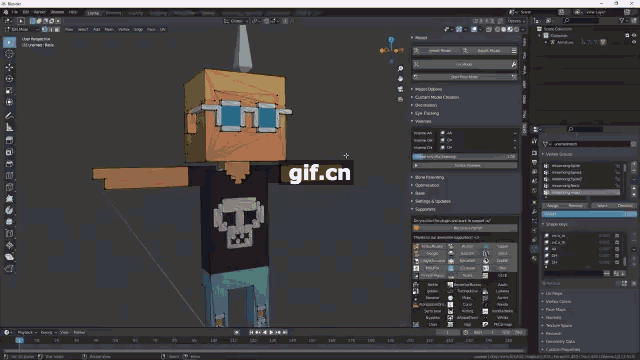
Task: Open the Mesh menu in viewport header
Action: (109, 29)
